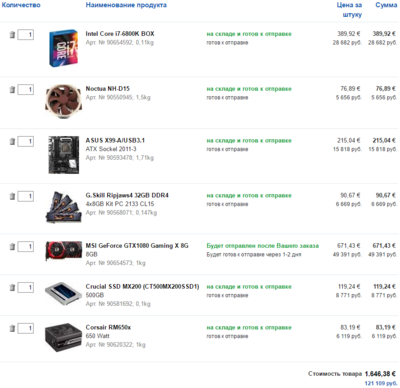
Task: Remove G.Skill Ripjaws4 32GB using trash icon
Action: [x=12, y=196]
